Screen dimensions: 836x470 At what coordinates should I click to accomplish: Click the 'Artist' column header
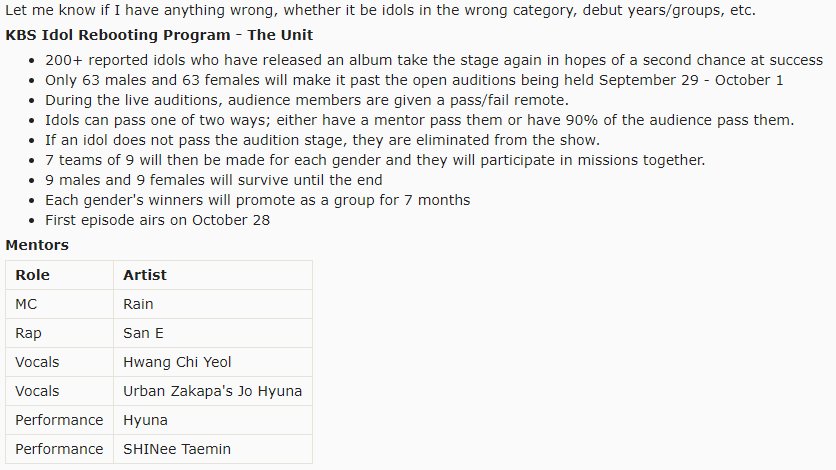(145, 275)
